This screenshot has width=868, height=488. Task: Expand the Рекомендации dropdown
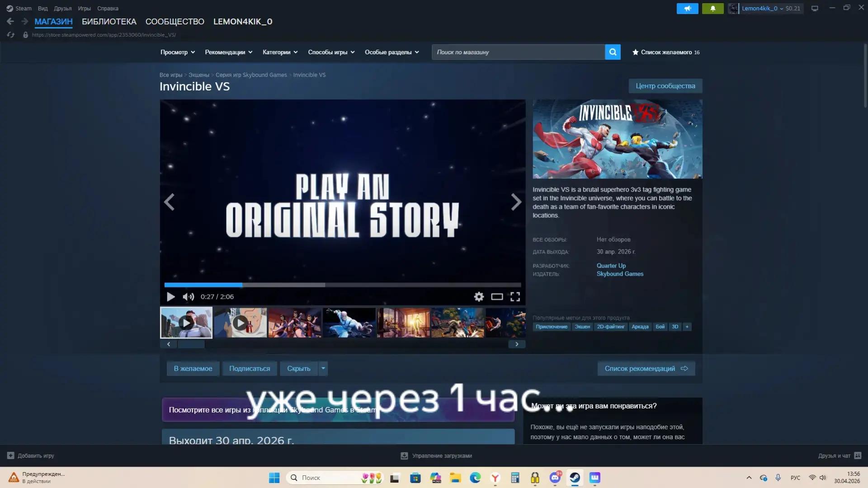coord(229,52)
